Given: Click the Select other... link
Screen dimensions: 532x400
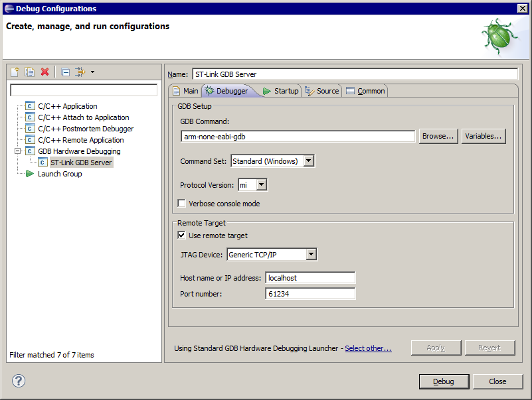Looking at the screenshot, I should [368, 348].
